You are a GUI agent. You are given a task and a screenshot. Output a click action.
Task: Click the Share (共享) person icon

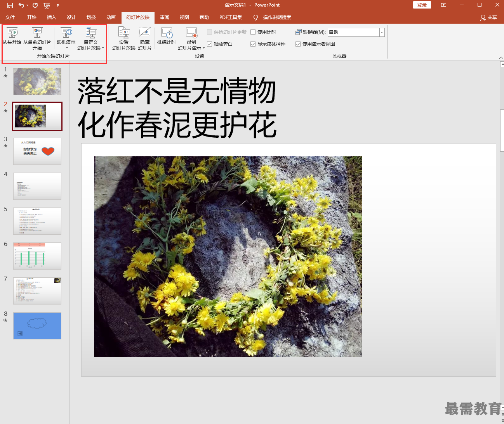coord(483,17)
